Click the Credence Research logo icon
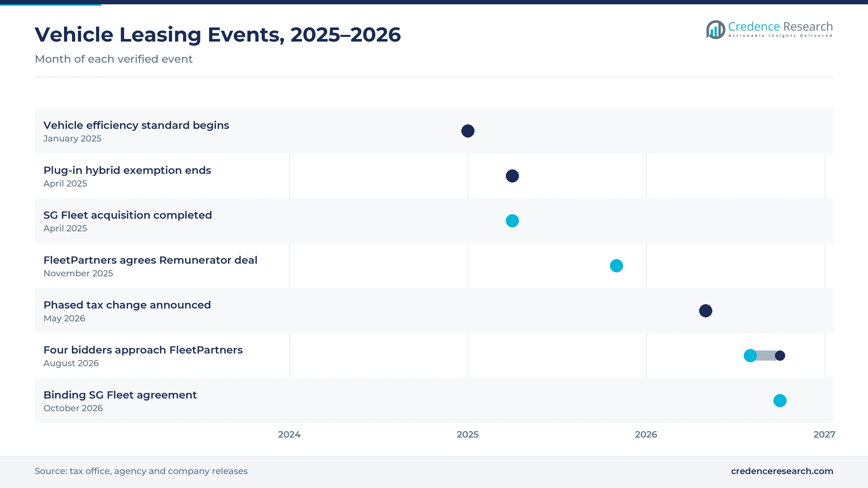The height and width of the screenshot is (488, 868). tap(716, 30)
